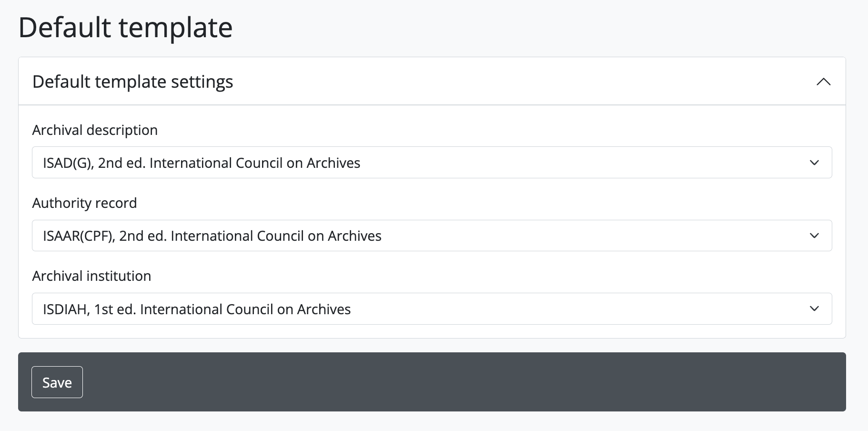The height and width of the screenshot is (431, 868).
Task: Click the white panel area below Archival institution field
Action: click(x=429, y=331)
